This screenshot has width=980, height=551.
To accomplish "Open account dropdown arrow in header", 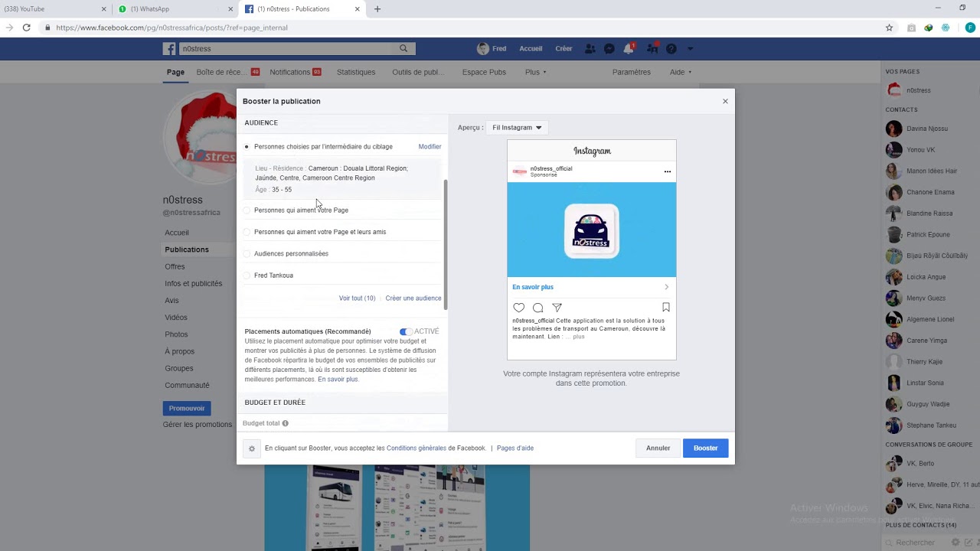I will (x=690, y=49).
